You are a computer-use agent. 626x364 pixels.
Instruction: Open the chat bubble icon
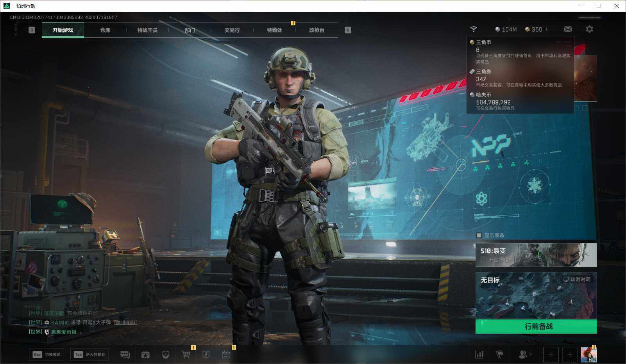tap(125, 355)
